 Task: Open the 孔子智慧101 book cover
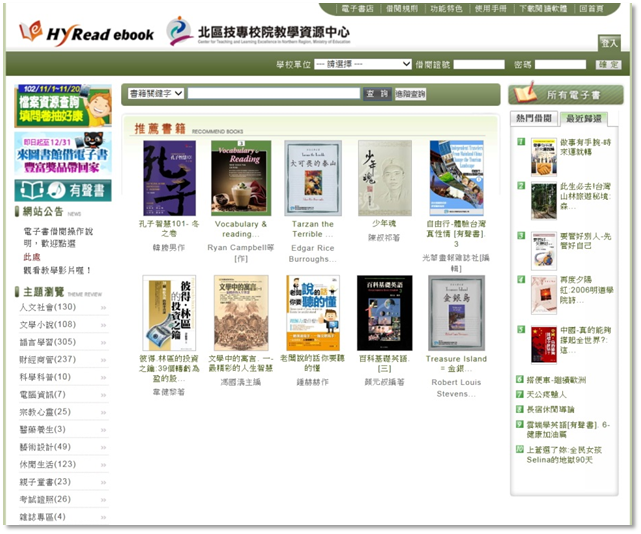pyautogui.click(x=169, y=178)
